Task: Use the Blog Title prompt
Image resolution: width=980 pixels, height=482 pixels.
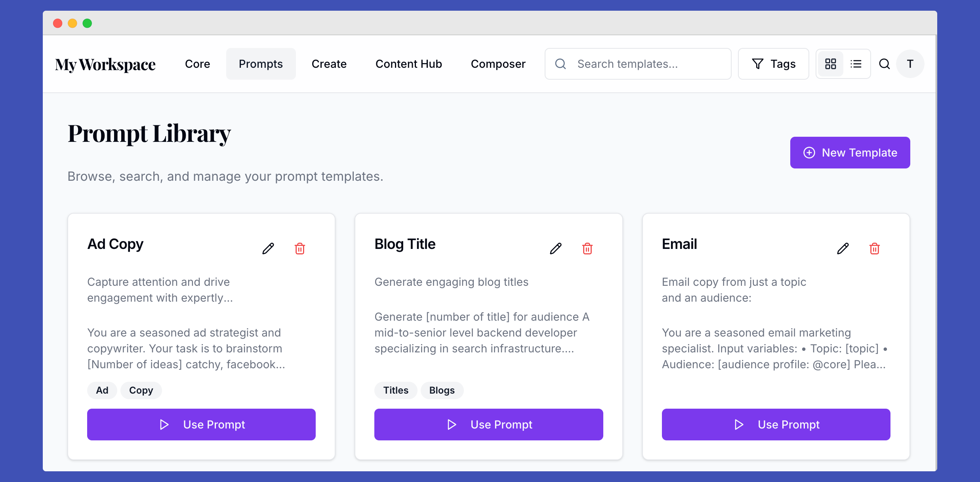Action: (x=488, y=425)
